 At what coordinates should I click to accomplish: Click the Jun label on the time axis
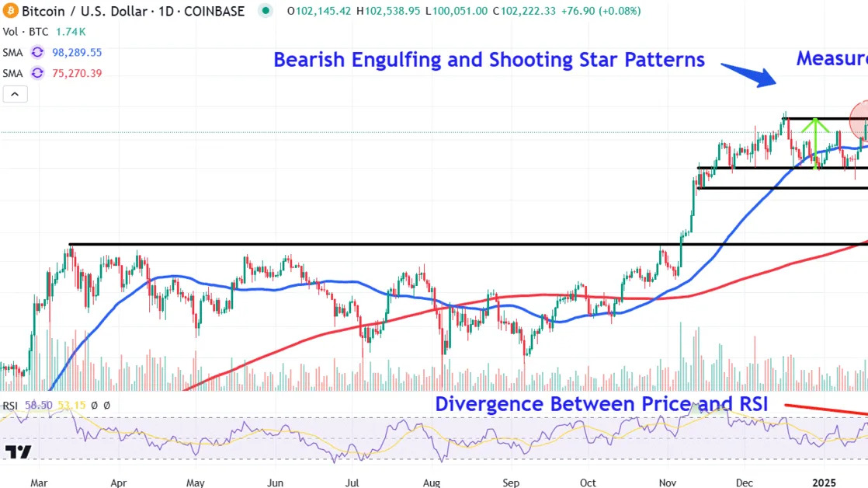275,483
